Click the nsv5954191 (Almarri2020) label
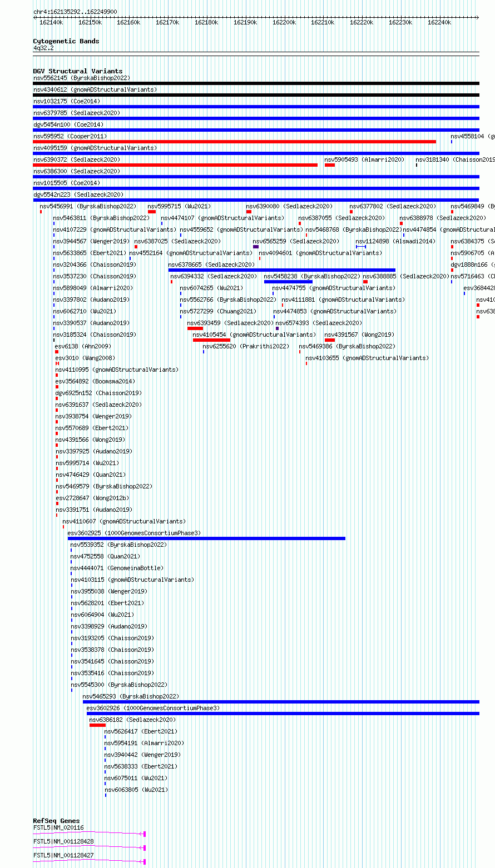Image resolution: width=495 pixels, height=868 pixels. coord(144,743)
